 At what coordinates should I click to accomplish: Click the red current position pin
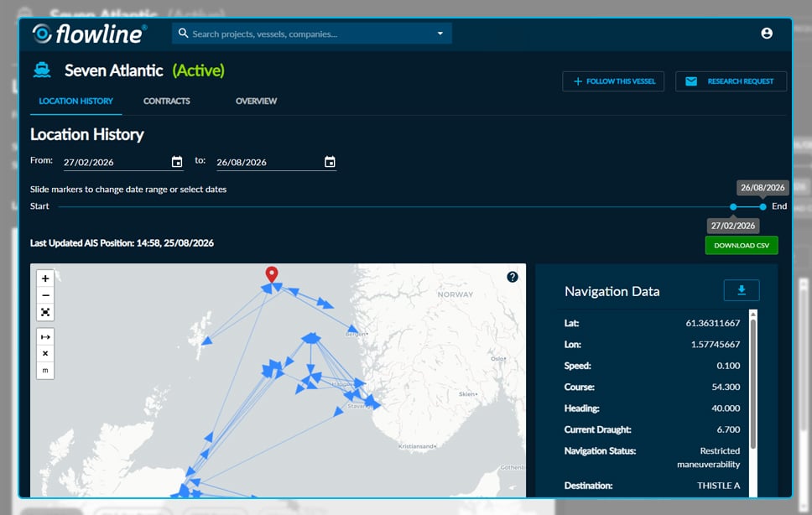pyautogui.click(x=272, y=273)
